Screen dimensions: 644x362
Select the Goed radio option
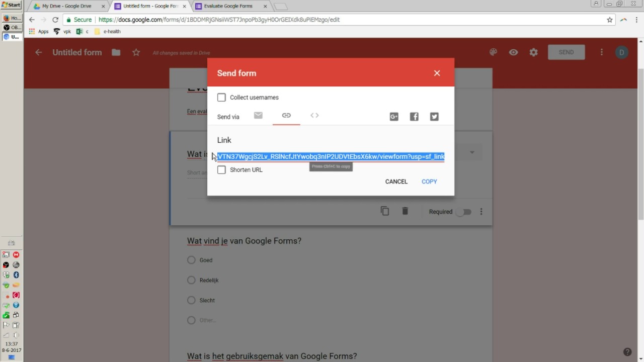coord(191,260)
